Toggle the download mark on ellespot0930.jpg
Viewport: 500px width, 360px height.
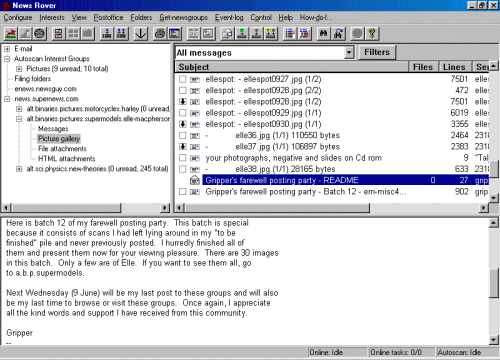182,124
